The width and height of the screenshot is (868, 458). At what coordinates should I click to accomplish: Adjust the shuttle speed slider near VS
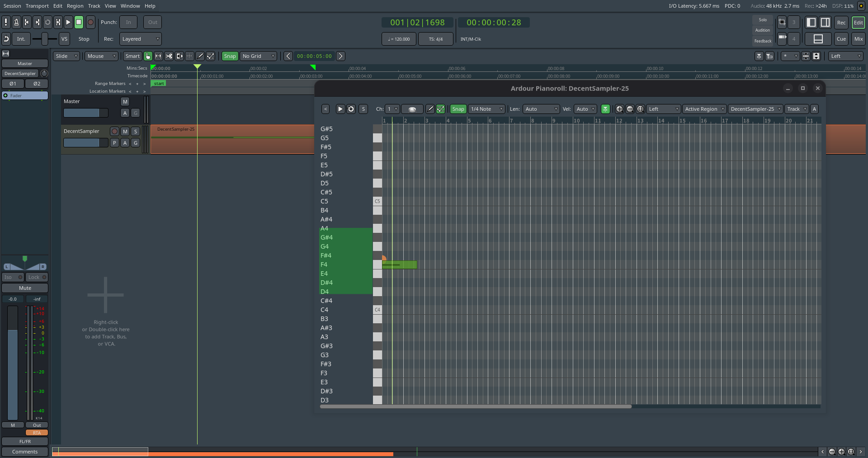click(x=45, y=39)
